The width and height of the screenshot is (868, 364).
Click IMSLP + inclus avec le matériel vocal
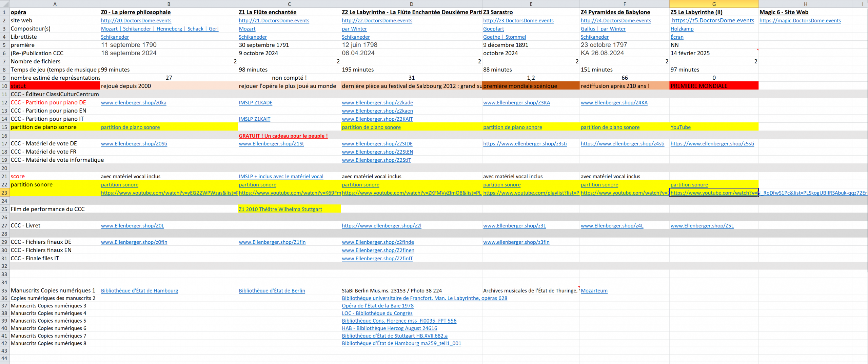281,177
